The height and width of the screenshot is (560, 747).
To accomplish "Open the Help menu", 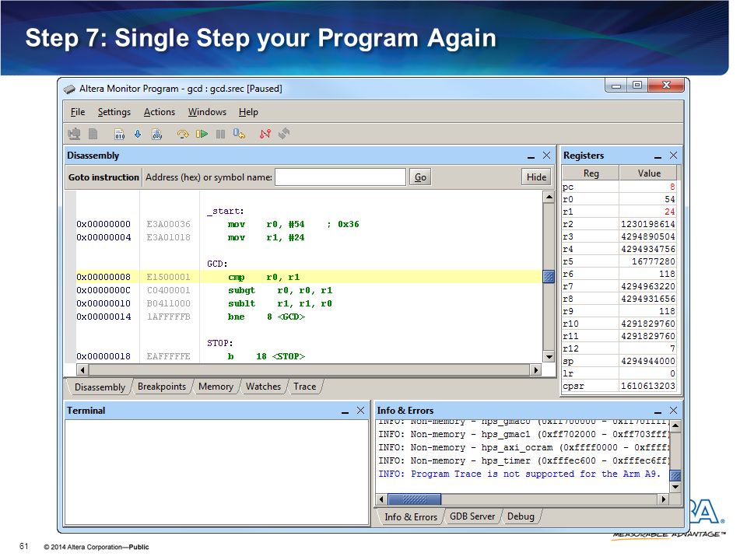I will tap(248, 112).
